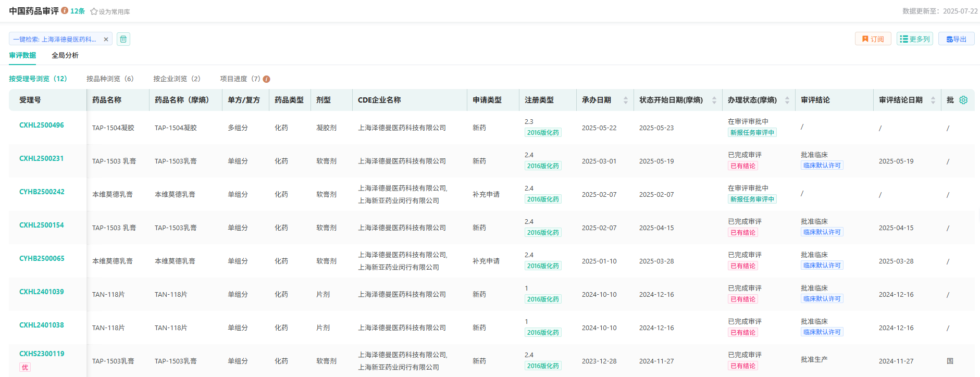Click the 优 priority badge under CXHS2300119
The width and height of the screenshot is (980, 377).
25,367
